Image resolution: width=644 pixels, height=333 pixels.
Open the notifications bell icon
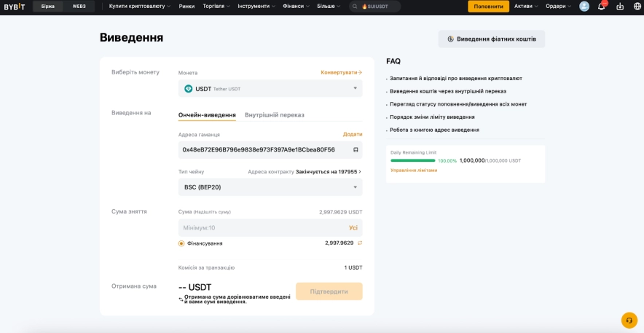click(x=601, y=7)
